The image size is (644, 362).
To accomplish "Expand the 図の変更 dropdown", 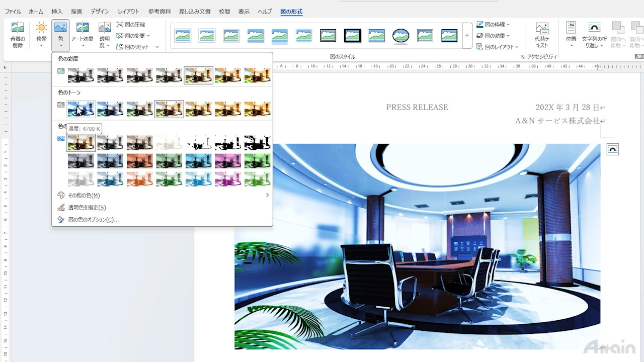I will point(134,36).
